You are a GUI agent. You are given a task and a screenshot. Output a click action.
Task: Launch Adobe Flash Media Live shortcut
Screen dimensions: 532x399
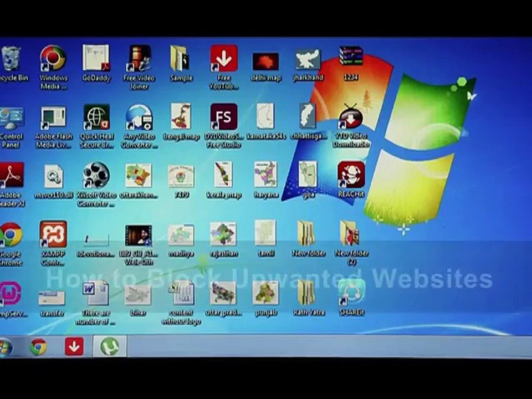[x=53, y=118]
